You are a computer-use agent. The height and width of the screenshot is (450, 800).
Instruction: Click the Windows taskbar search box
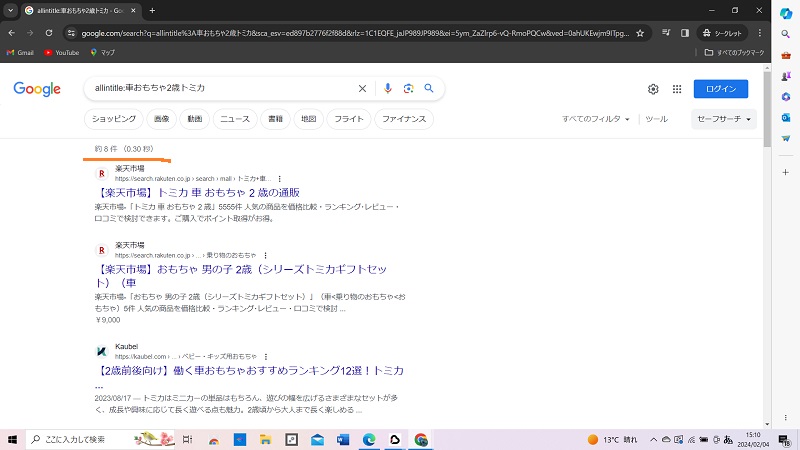coord(101,439)
